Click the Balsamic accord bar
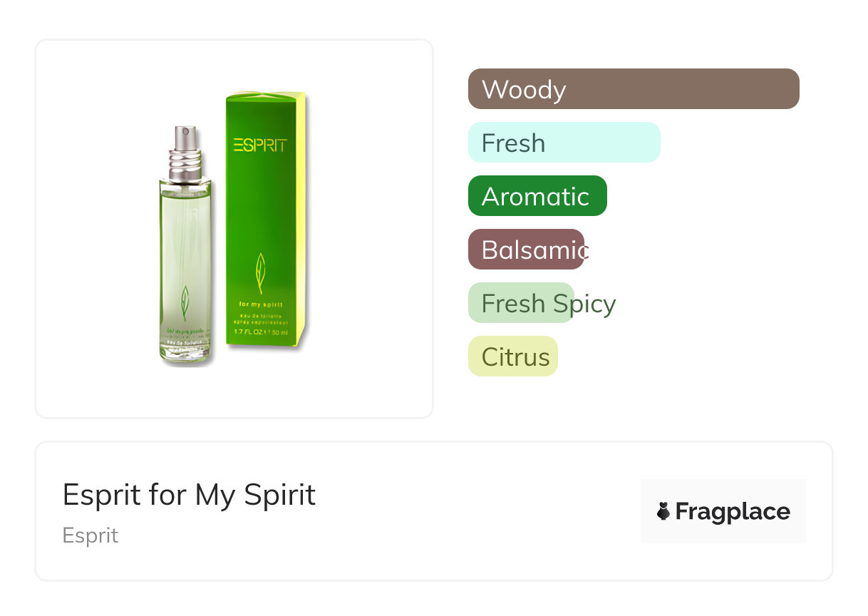Viewport: 868px width, 616px height. [x=527, y=250]
